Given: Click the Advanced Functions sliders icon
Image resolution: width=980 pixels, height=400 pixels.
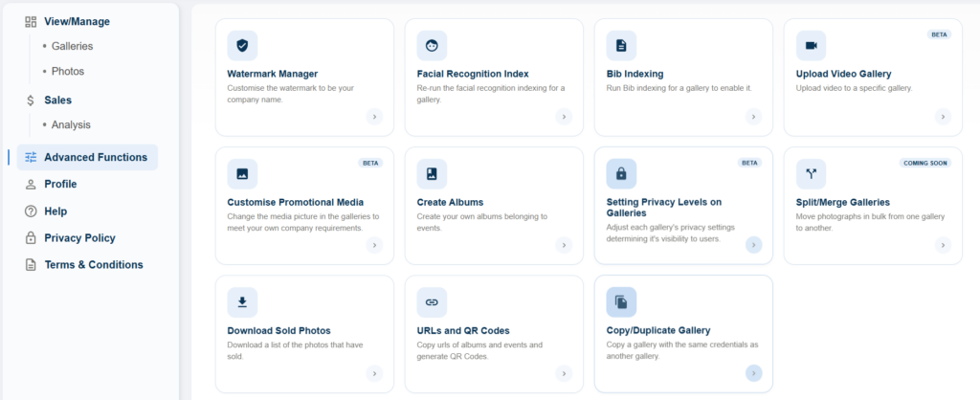Looking at the screenshot, I should click(x=31, y=158).
